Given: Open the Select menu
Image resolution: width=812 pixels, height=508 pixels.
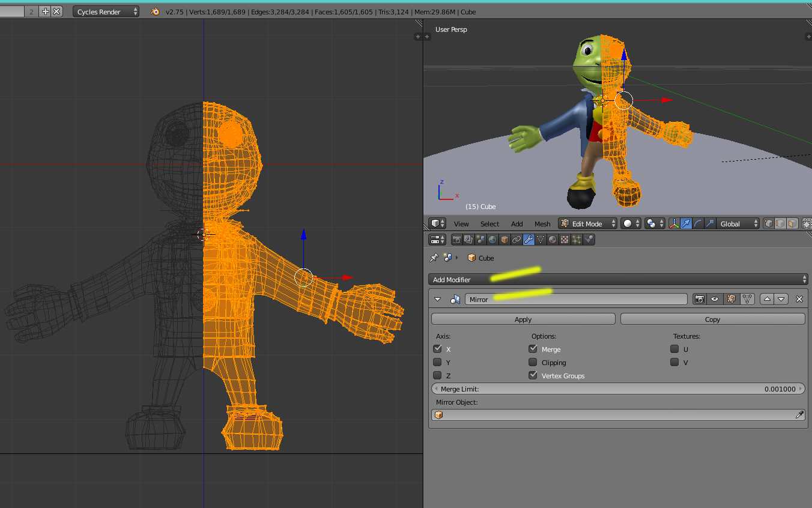Looking at the screenshot, I should pyautogui.click(x=489, y=224).
